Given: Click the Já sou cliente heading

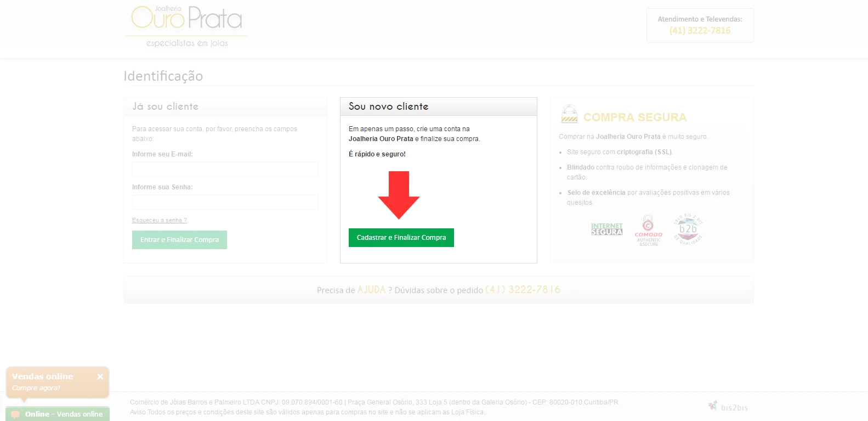Looking at the screenshot, I should [165, 106].
